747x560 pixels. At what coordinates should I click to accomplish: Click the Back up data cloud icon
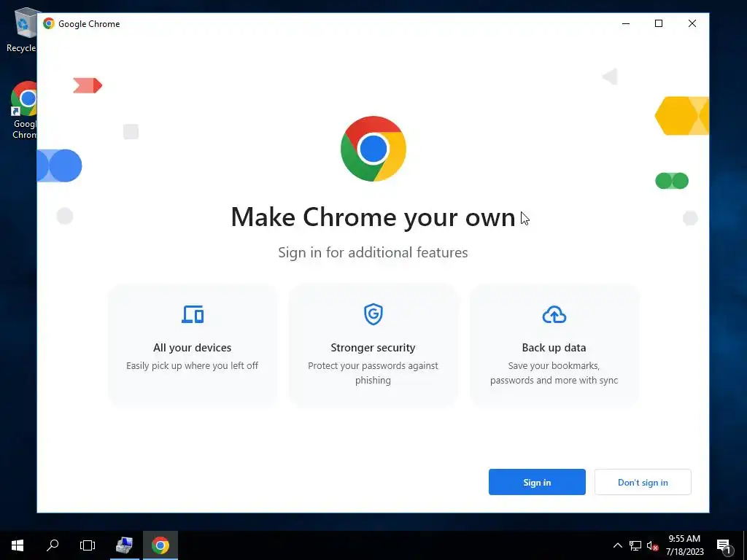(x=554, y=315)
